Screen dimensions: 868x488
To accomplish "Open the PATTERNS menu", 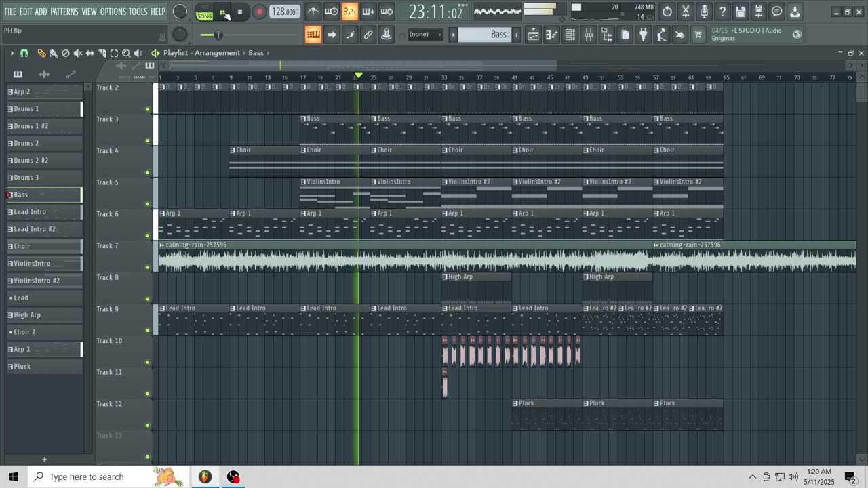I will pos(64,12).
